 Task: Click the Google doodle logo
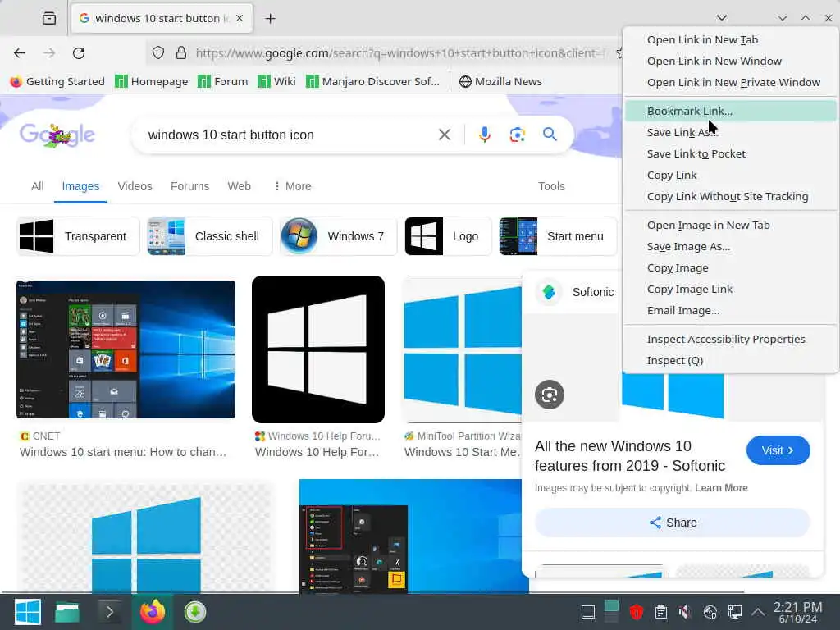pyautogui.click(x=57, y=135)
